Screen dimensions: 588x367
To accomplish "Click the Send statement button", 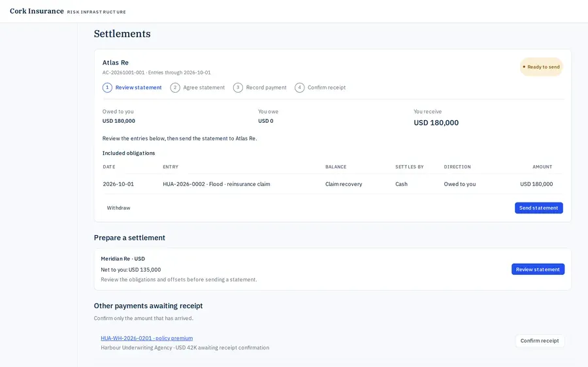I will 538,208.
